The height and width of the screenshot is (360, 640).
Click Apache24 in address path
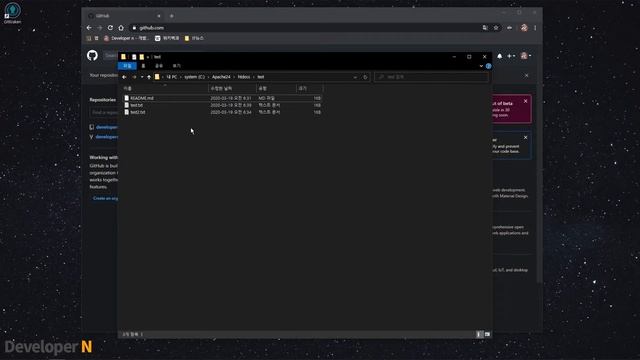click(221, 77)
